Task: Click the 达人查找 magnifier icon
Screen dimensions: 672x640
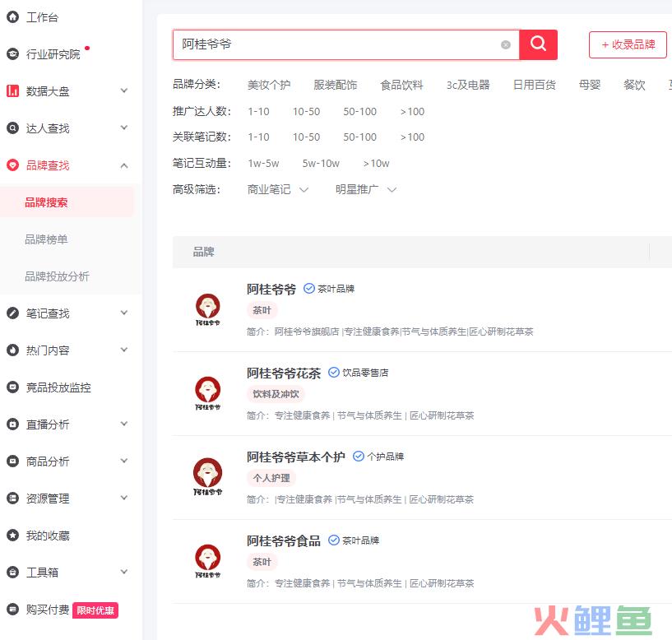Action: tap(13, 128)
